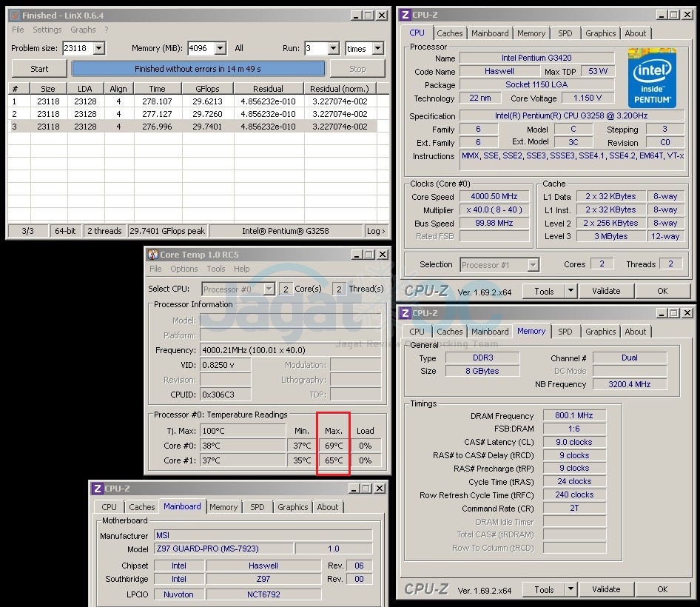
Task: Open the Problem size dropdown in LinX
Action: click(99, 49)
